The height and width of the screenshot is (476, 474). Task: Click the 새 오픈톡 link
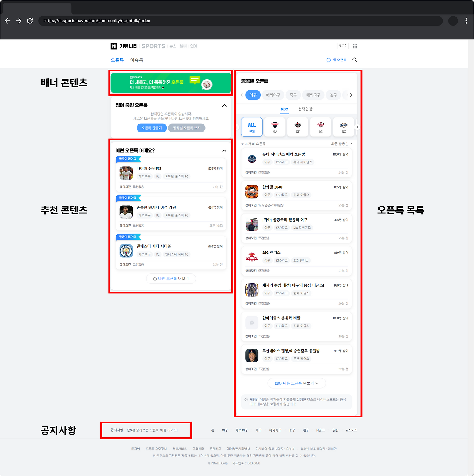pos(336,60)
